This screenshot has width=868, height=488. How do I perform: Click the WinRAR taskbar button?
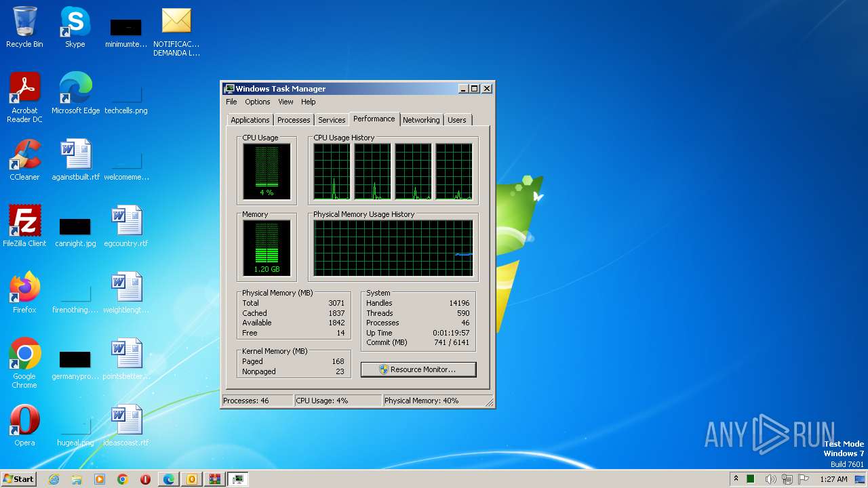click(x=214, y=479)
